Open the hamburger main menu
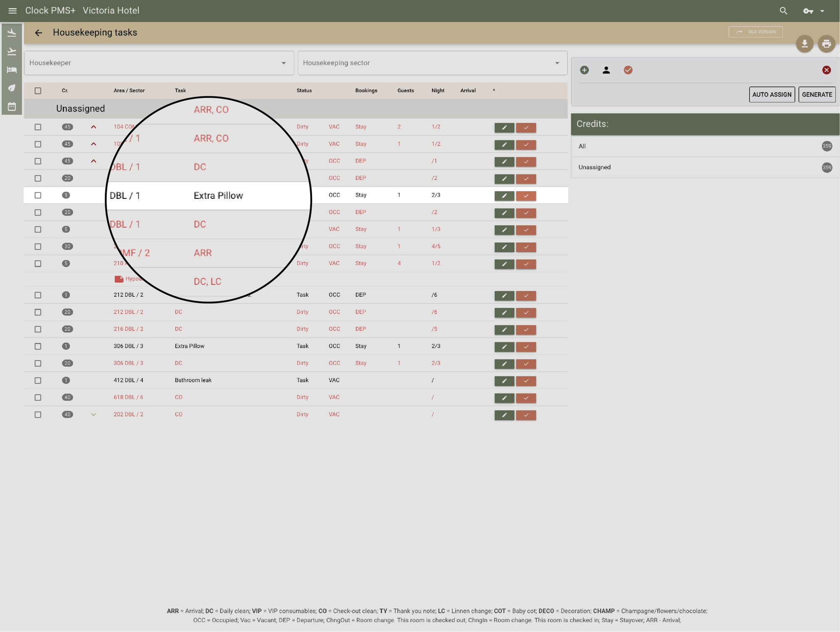Image resolution: width=840 pixels, height=632 pixels. point(12,11)
